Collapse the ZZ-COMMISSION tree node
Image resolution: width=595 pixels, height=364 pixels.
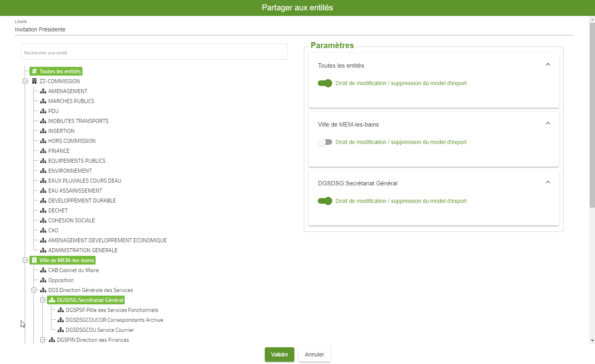[x=25, y=81]
